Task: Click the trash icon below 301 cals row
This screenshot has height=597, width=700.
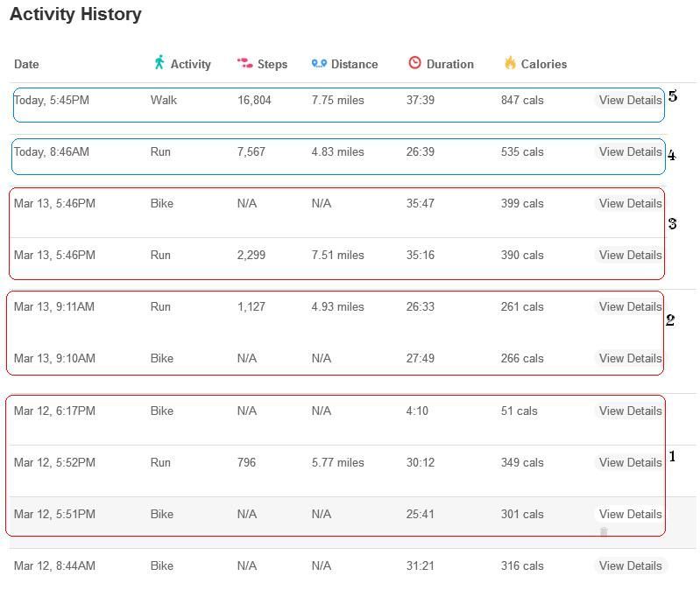Action: 604,532
